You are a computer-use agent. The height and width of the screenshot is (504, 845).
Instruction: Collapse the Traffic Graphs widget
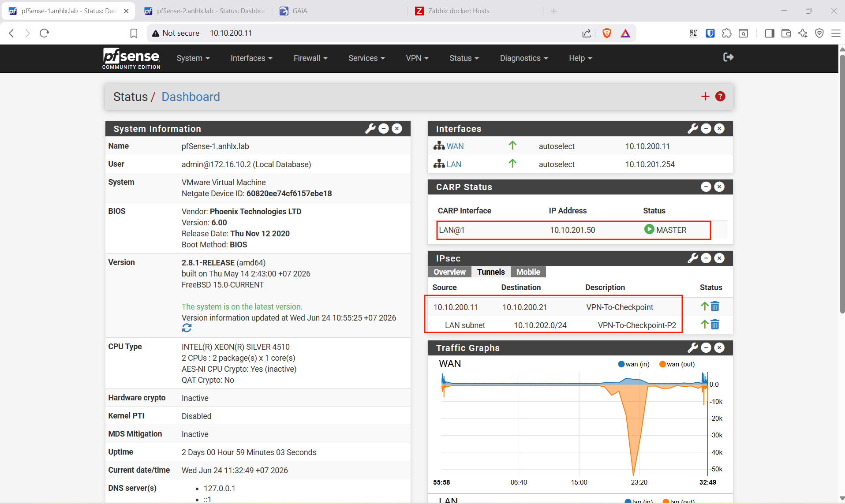[706, 347]
